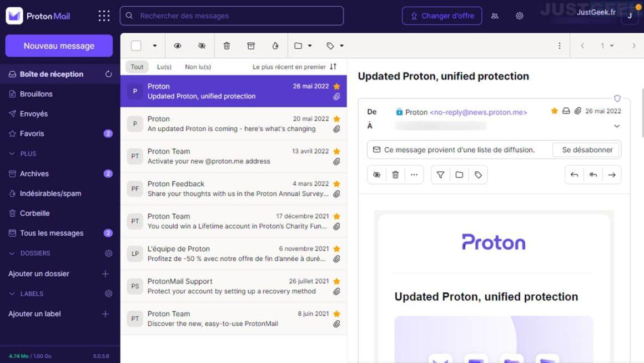Mark conversation as spam with the flame icon
644x363 pixels.
pos(274,45)
